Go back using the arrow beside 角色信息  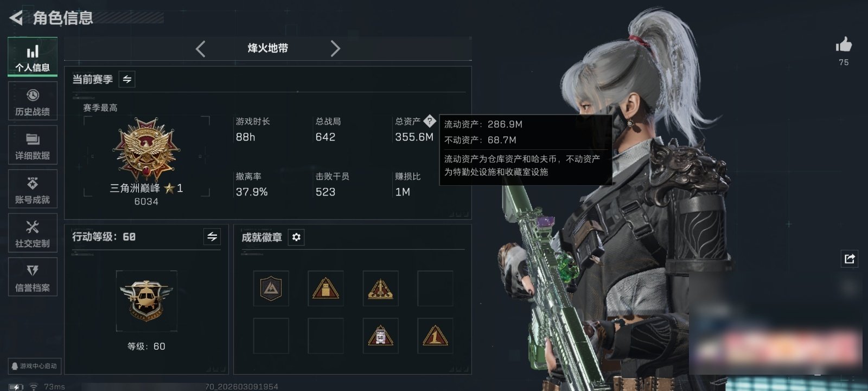tap(16, 18)
